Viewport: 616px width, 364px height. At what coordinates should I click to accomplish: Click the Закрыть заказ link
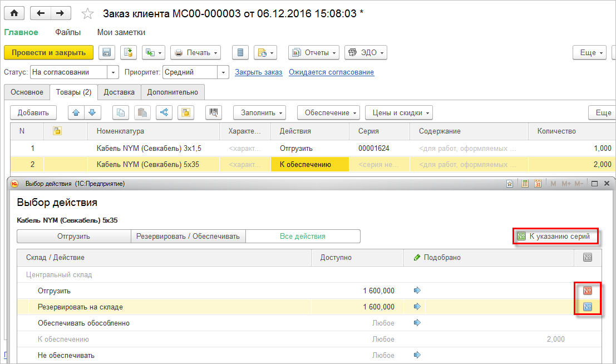258,72
